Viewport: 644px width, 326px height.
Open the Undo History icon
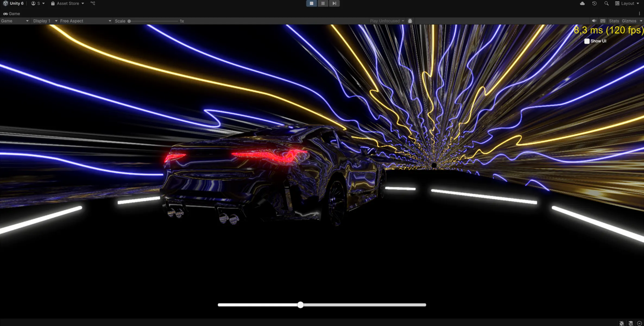click(x=594, y=4)
